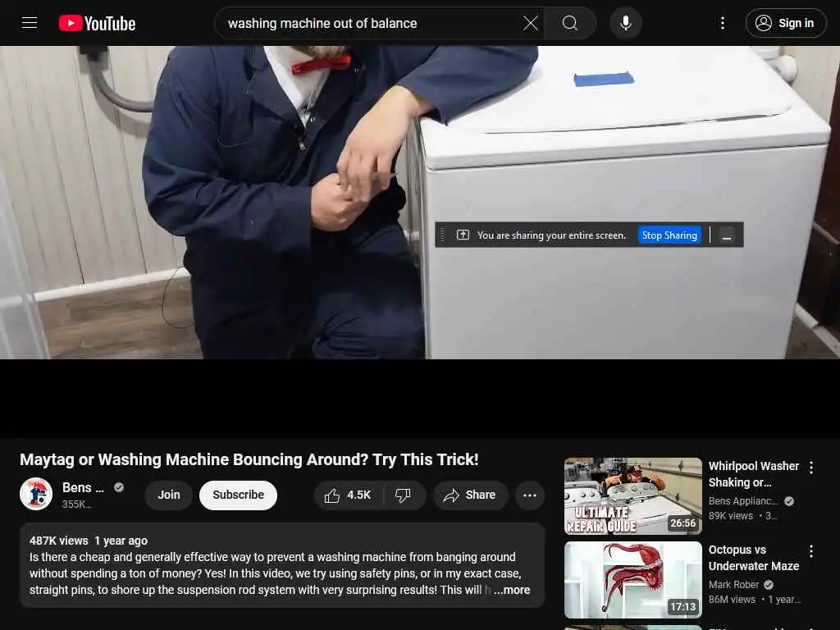Image resolution: width=840 pixels, height=630 pixels.
Task: Share this video
Action: coord(470,495)
